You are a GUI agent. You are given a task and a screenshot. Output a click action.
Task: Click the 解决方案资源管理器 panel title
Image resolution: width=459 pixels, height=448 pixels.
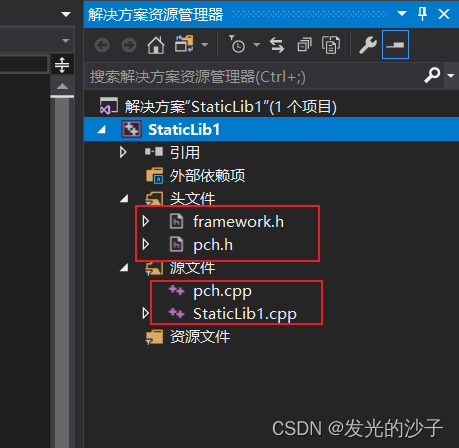coord(155,14)
